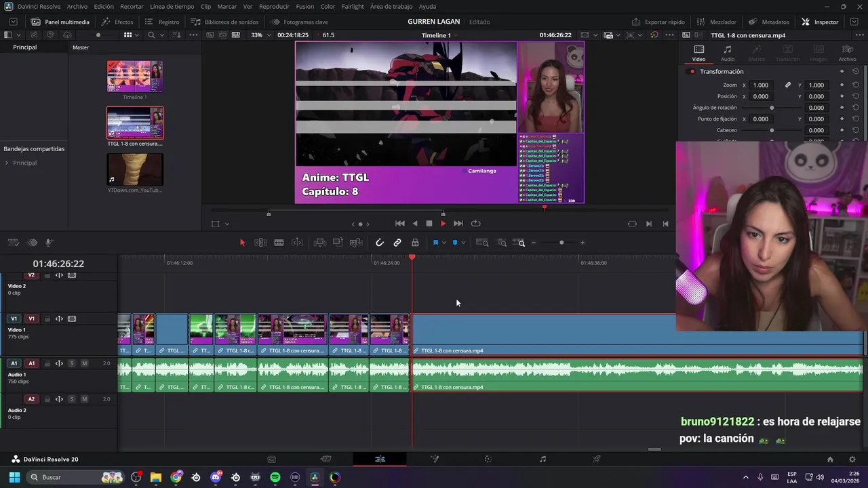Open media pool three-dots options
This screenshot has height=488, width=868.
click(194, 35)
